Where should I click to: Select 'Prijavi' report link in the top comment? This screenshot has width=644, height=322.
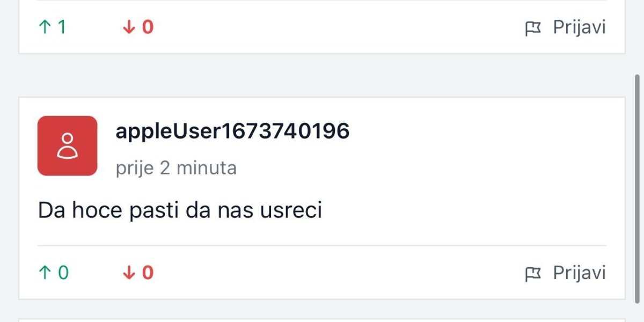pyautogui.click(x=579, y=27)
